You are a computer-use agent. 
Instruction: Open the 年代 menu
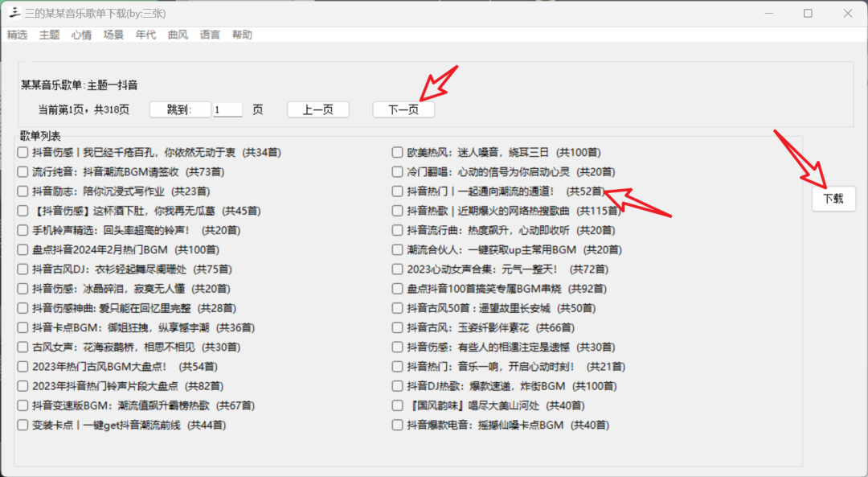145,35
